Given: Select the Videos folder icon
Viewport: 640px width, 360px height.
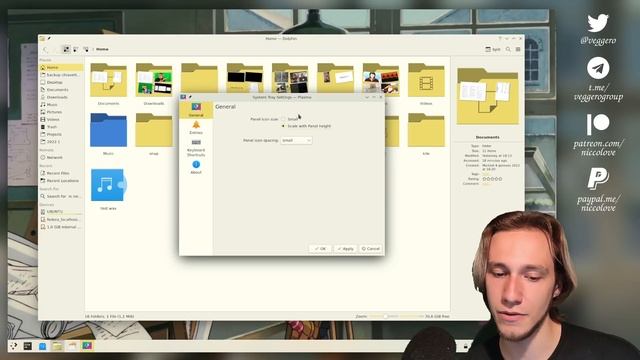Looking at the screenshot, I should tap(426, 80).
